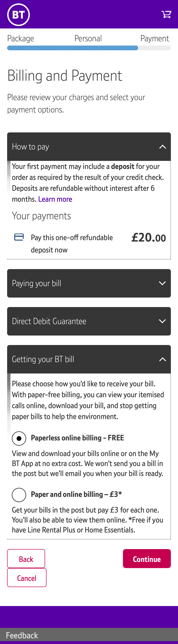Collapse the How to pay section chevron

tap(162, 146)
